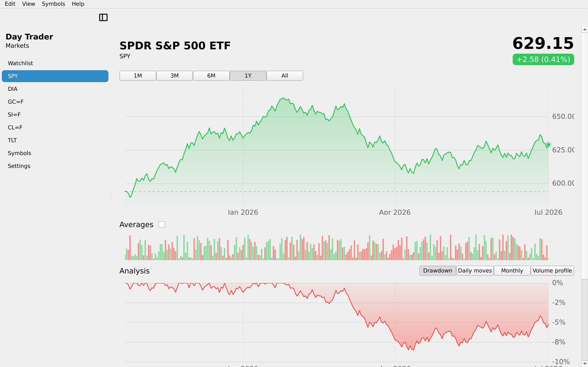Show the Volume profile analysis

coord(552,271)
